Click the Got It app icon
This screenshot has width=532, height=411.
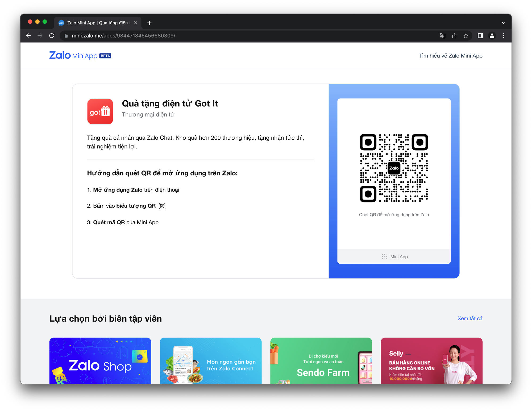(100, 111)
